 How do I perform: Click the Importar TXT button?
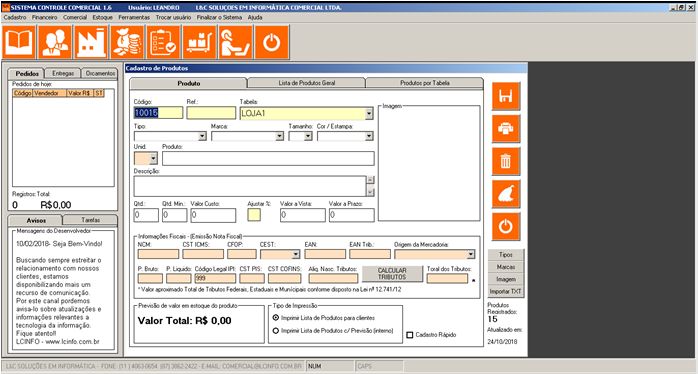(506, 292)
